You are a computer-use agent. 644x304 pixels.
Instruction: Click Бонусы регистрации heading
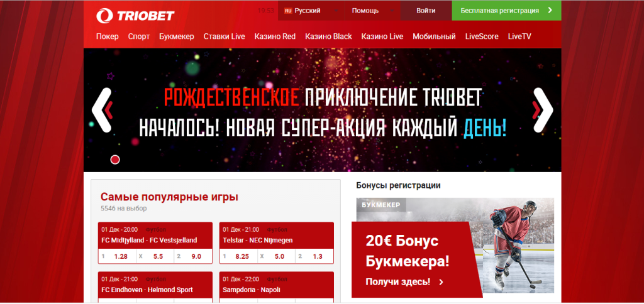pos(398,185)
